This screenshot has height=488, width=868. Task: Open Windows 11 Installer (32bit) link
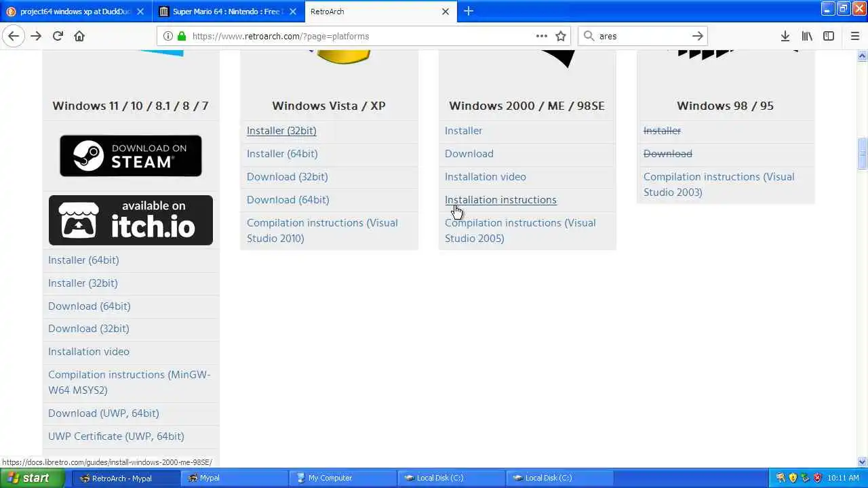click(x=83, y=283)
